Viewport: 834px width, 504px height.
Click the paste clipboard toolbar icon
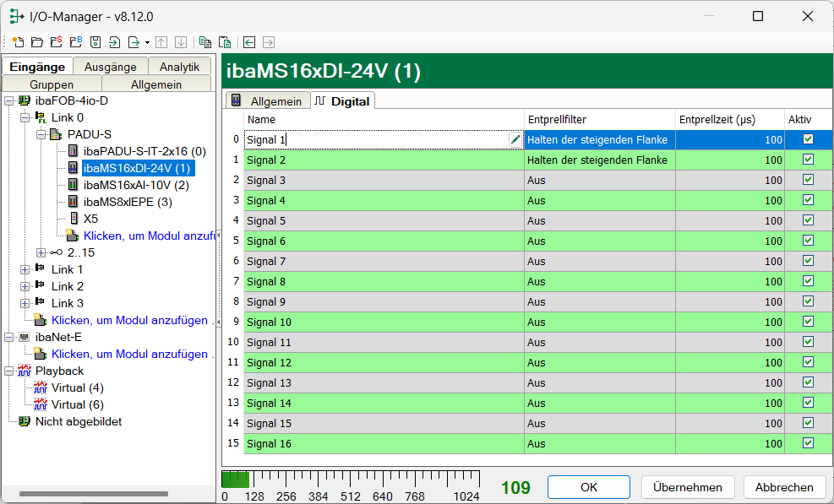225,41
